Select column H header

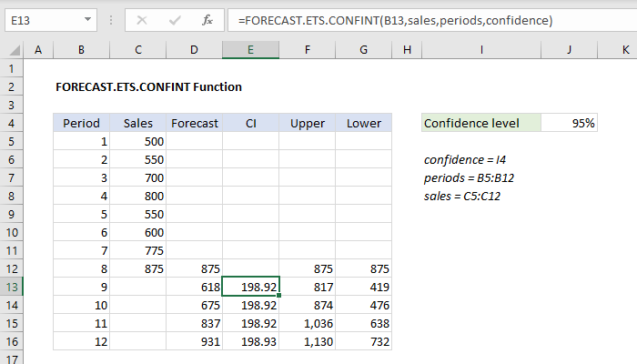pos(407,50)
